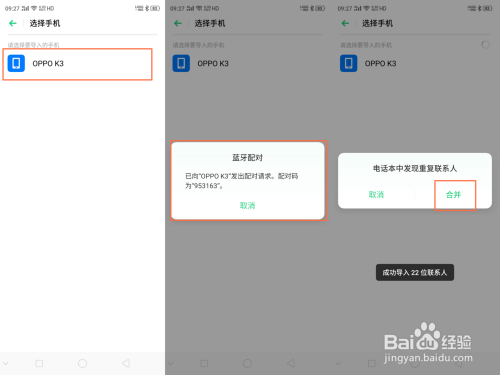Image resolution: width=500 pixels, height=375 pixels.
Task: Tap left screen's triangle back nav button
Action: (126, 363)
